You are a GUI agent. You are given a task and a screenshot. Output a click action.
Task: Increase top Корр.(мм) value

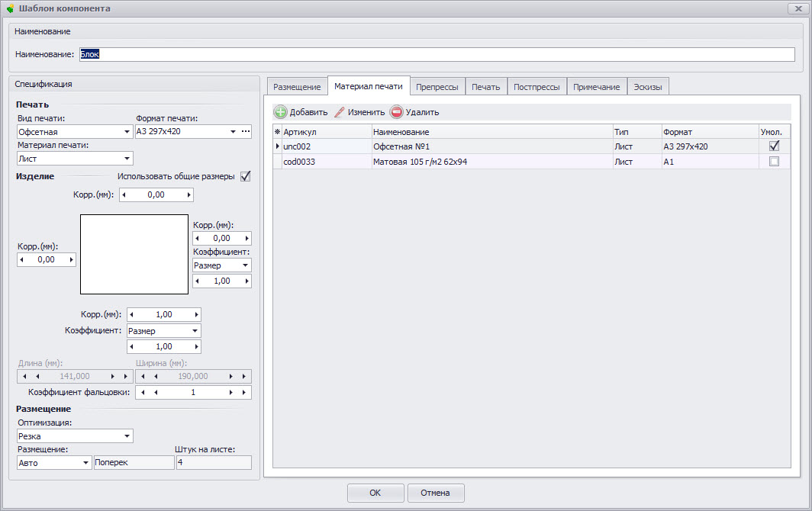click(x=189, y=195)
